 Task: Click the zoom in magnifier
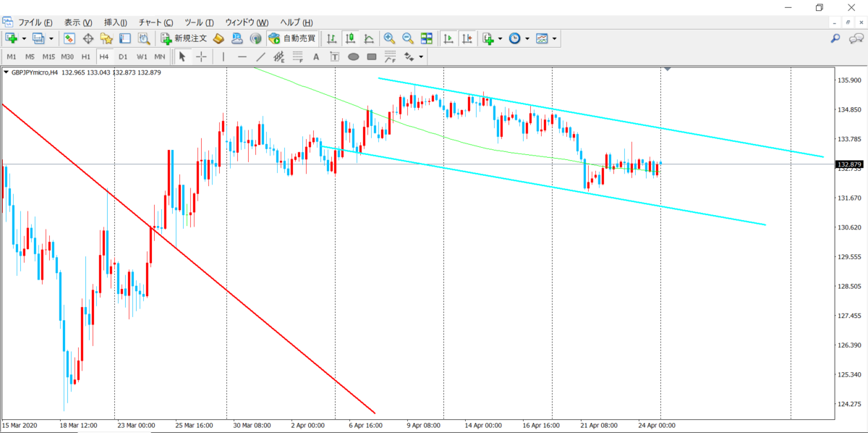(x=389, y=38)
